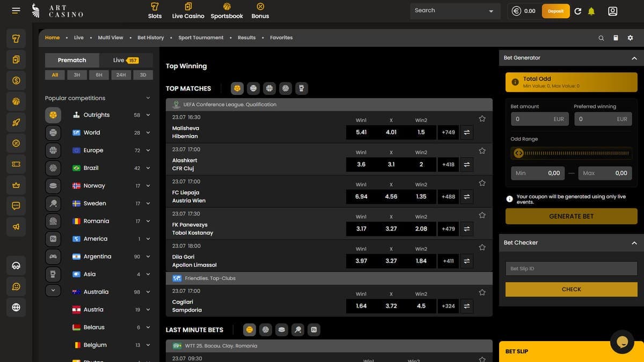
Task: Click the GENERATE BET button
Action: click(572, 216)
